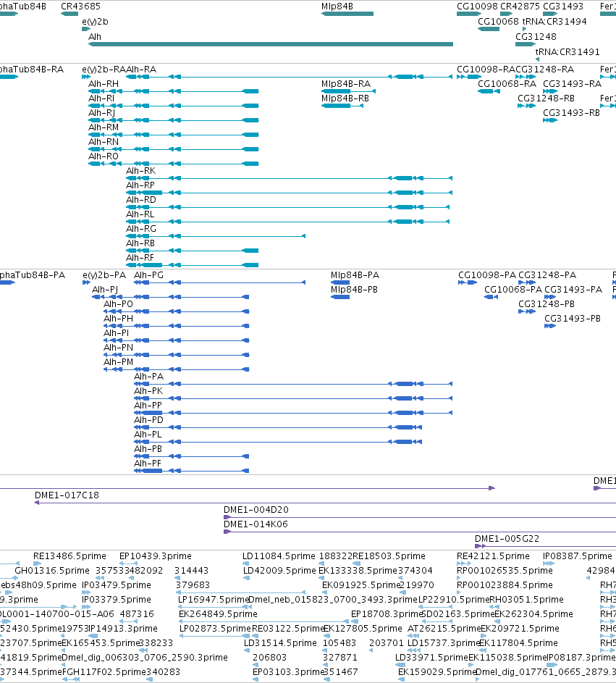The width and height of the screenshot is (616, 683).
Task: Click the CG10068-RA transcript label
Action: pyautogui.click(x=507, y=83)
